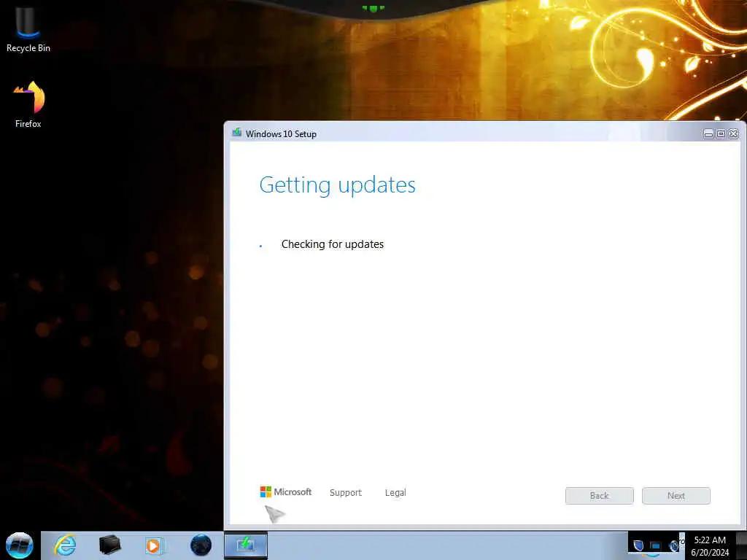Image resolution: width=747 pixels, height=560 pixels.
Task: Click the Next button
Action: (x=676, y=496)
